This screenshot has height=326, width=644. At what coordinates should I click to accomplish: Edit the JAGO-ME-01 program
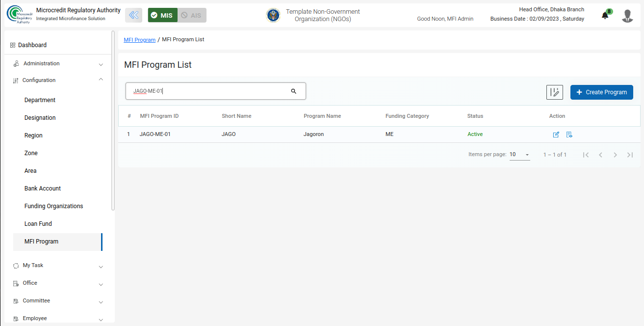click(x=556, y=135)
